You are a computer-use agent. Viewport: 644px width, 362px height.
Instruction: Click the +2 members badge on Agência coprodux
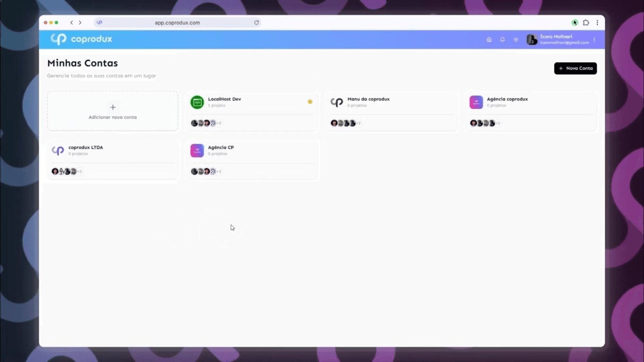498,123
